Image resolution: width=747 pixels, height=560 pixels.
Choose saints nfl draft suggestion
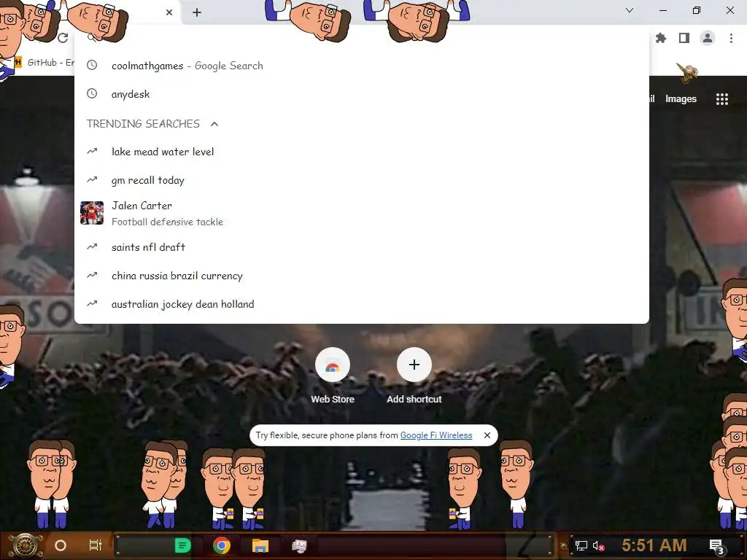tap(362, 247)
